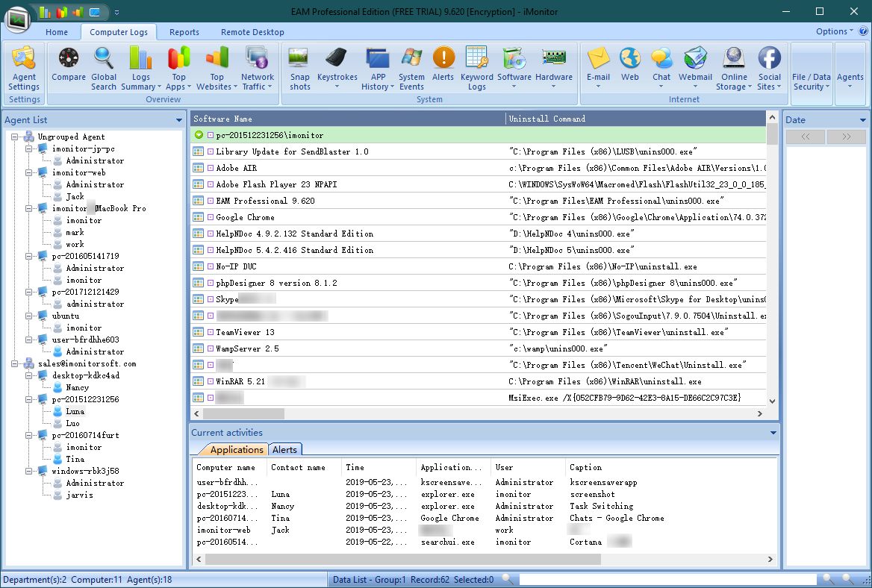
Task: Open Keyword Logs
Action: pos(476,69)
